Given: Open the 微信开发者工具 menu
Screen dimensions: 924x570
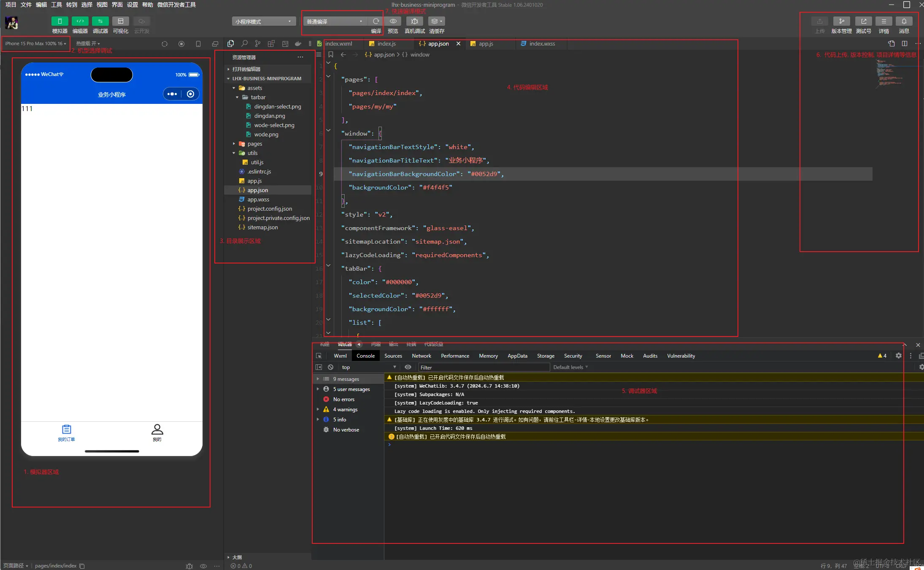Looking at the screenshot, I should point(176,5).
